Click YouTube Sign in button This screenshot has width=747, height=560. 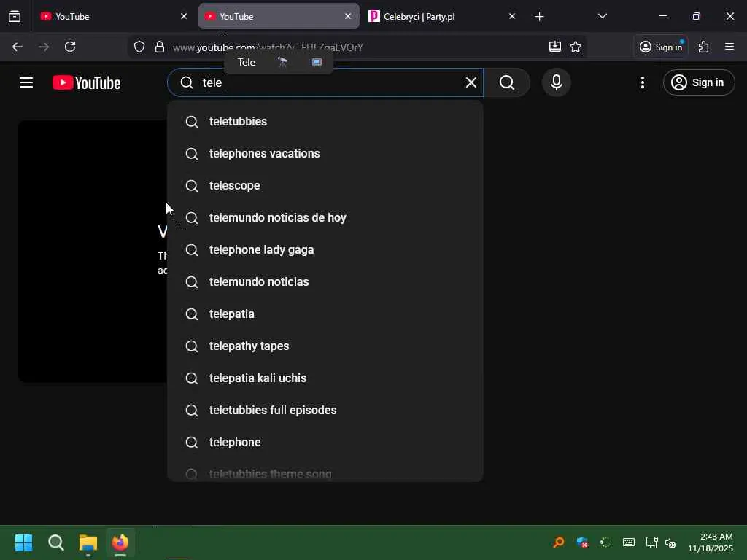point(698,82)
